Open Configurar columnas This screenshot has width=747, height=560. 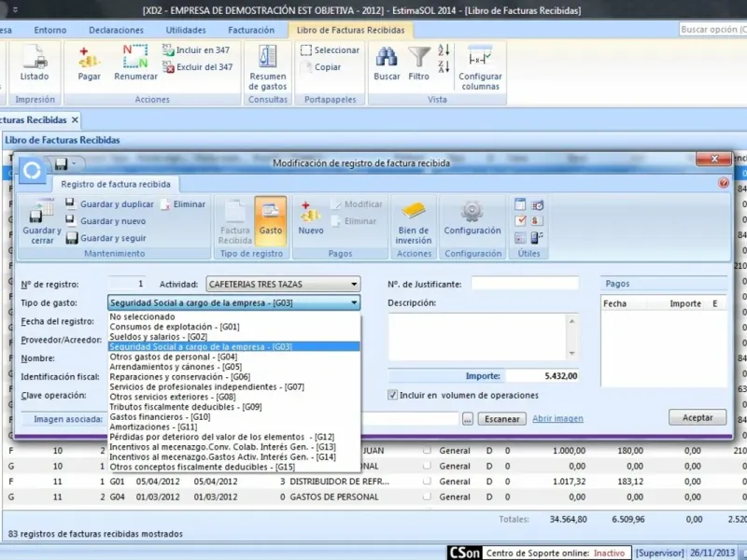[480, 67]
